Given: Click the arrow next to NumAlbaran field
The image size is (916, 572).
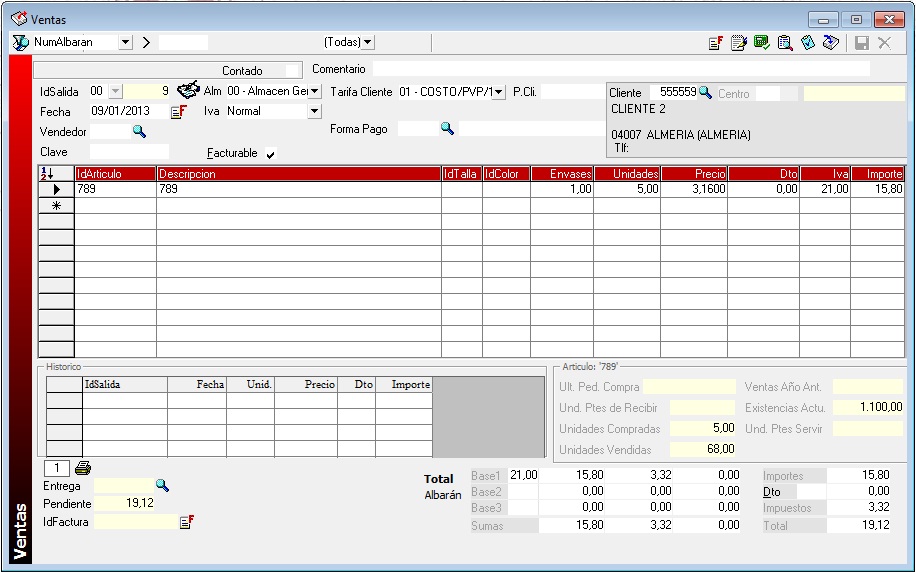Looking at the screenshot, I should [x=146, y=42].
